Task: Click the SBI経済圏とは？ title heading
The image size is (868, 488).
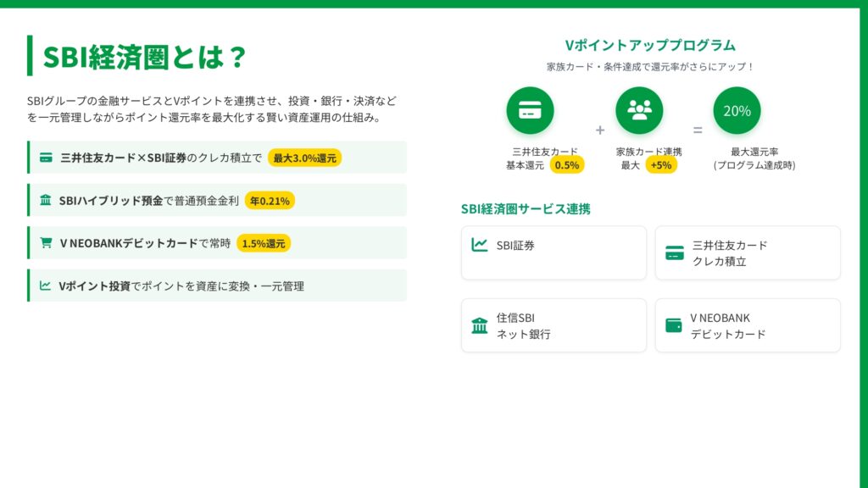Action: (145, 57)
